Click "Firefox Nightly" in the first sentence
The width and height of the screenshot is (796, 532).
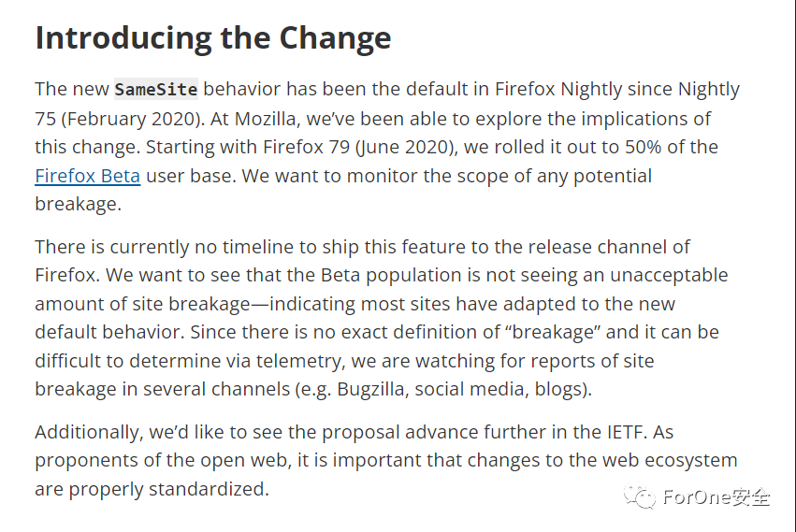click(558, 90)
